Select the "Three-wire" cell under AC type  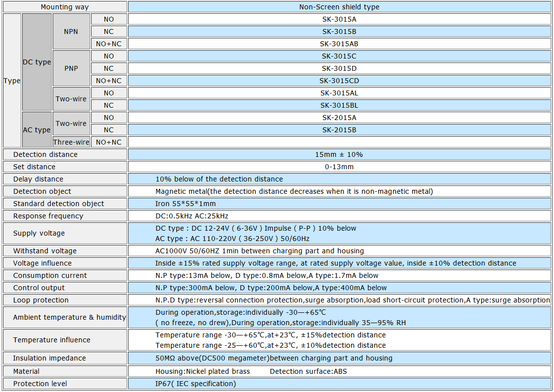coord(71,142)
